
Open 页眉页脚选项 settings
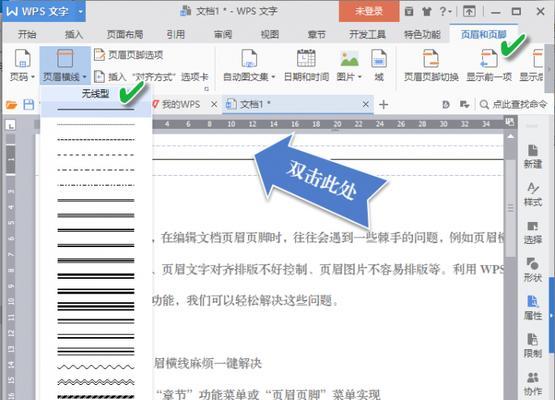click(128, 55)
